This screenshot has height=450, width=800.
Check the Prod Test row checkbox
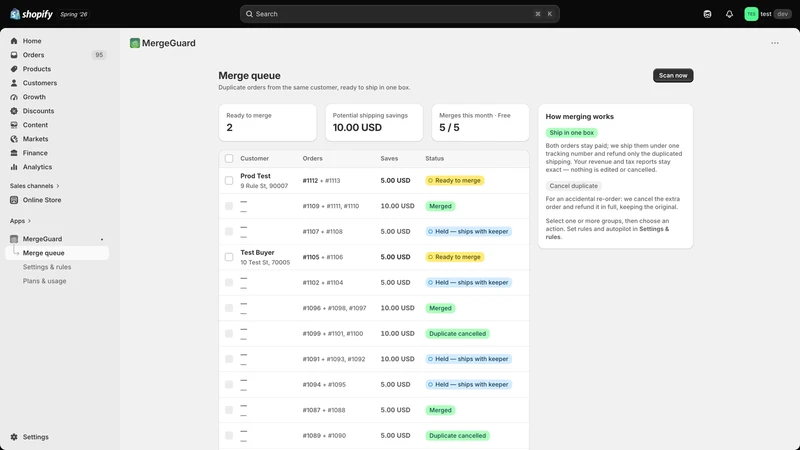[x=229, y=181]
